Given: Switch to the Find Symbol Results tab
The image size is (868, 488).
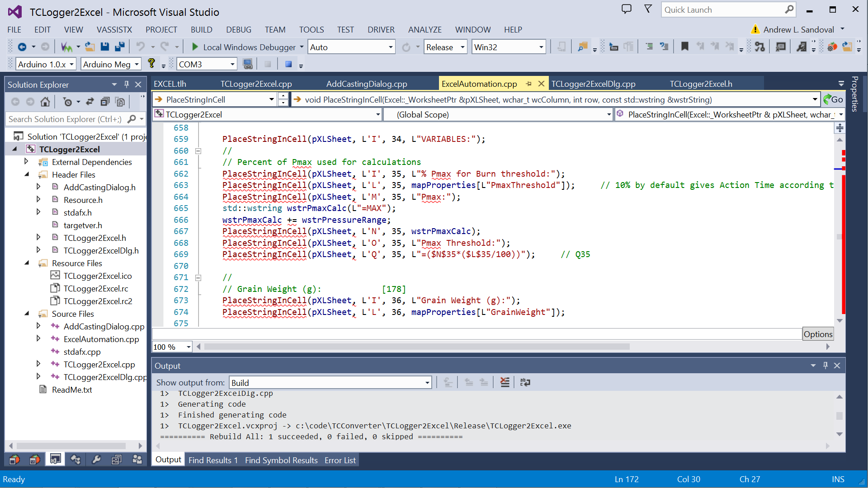Looking at the screenshot, I should pyautogui.click(x=281, y=460).
